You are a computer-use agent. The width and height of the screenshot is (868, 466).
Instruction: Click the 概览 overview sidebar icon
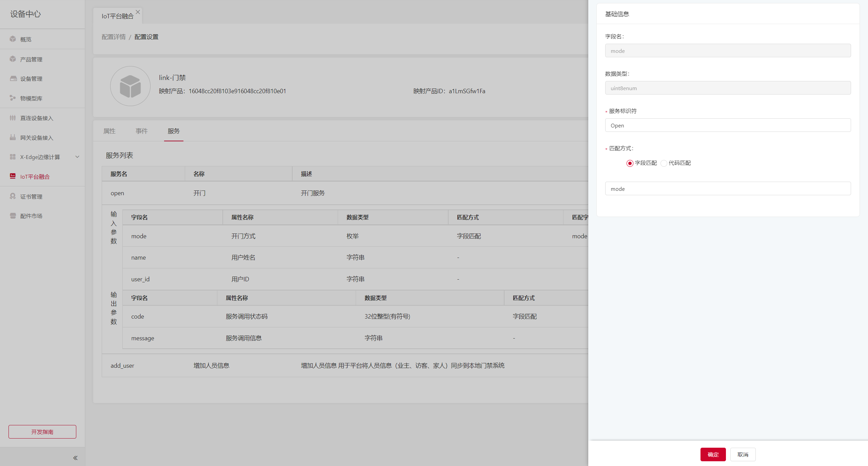[x=13, y=39]
